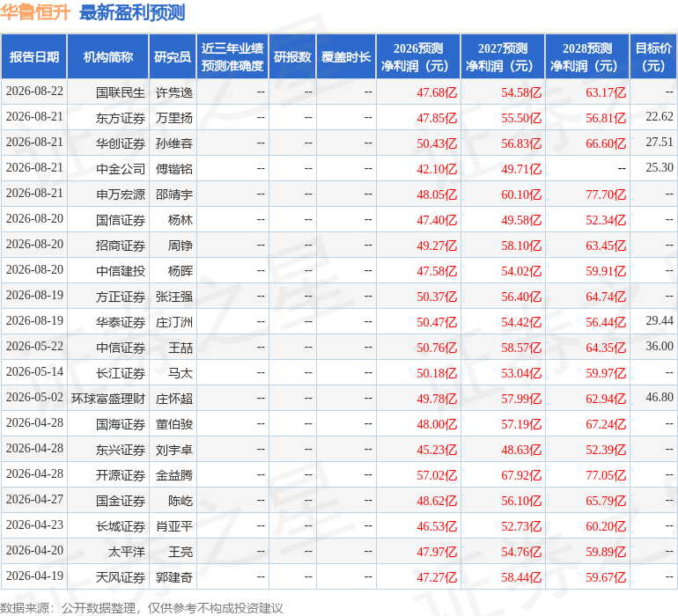Viewport: 678px width, 616px height.
Task: Click the 近三年业绩预测准确度 column header
Action: pos(232,56)
